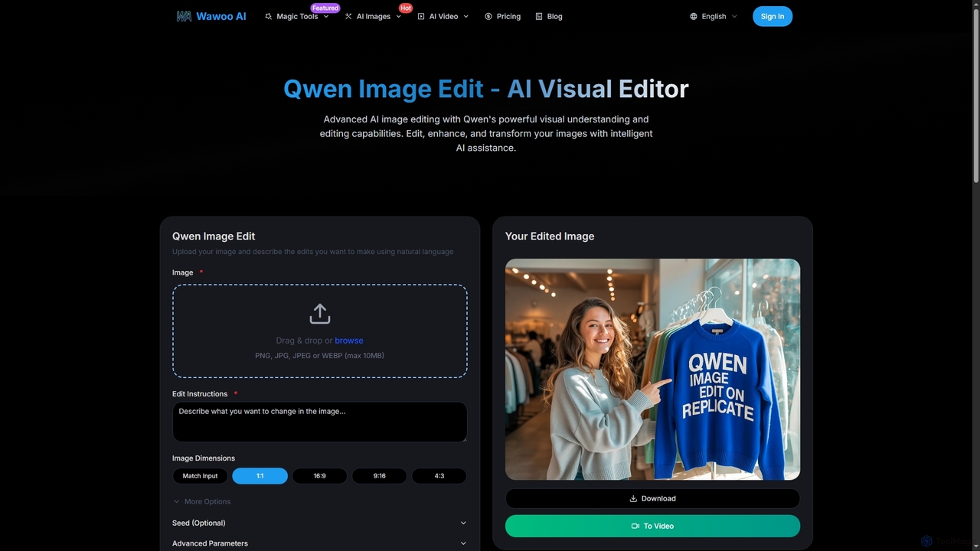The width and height of the screenshot is (980, 551).
Task: Click the page vertical scrollbar
Action: pyautogui.click(x=975, y=96)
